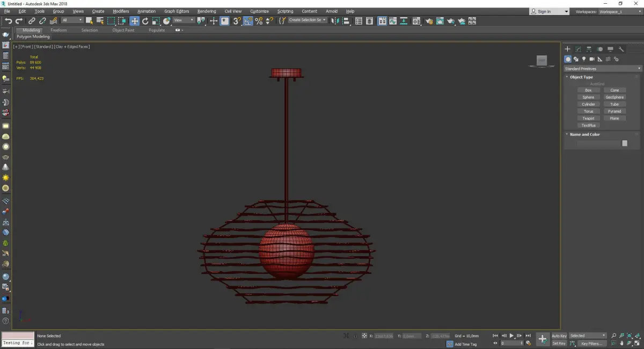Screen dimensions: 644x349
Task: Click the Unlink Selection broken-chain icon
Action: point(42,21)
